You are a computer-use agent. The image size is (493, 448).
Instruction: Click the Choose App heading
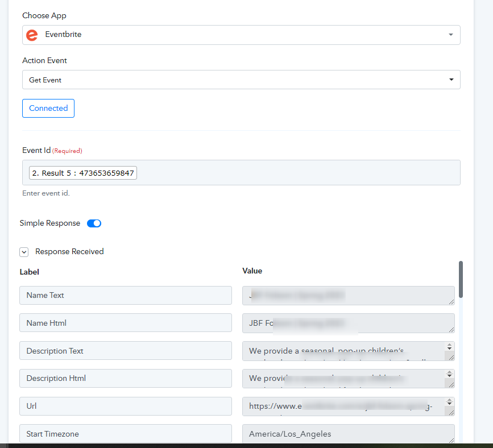[44, 16]
